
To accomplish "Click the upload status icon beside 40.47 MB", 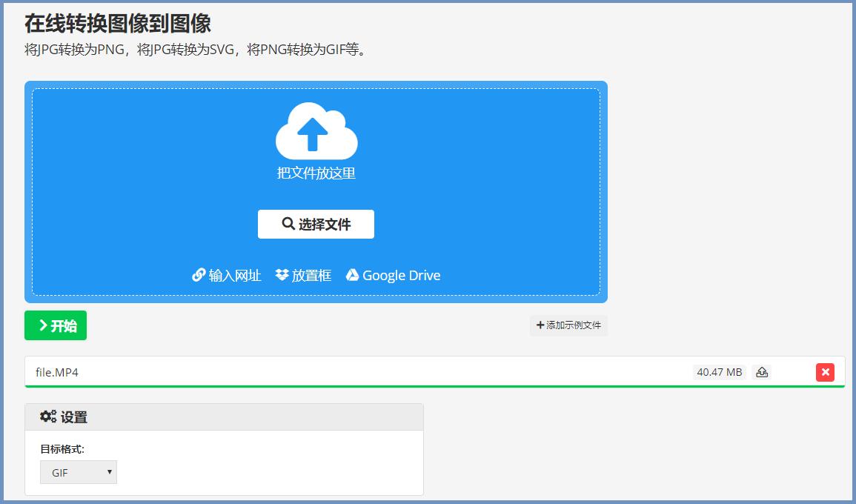I will 761,372.
